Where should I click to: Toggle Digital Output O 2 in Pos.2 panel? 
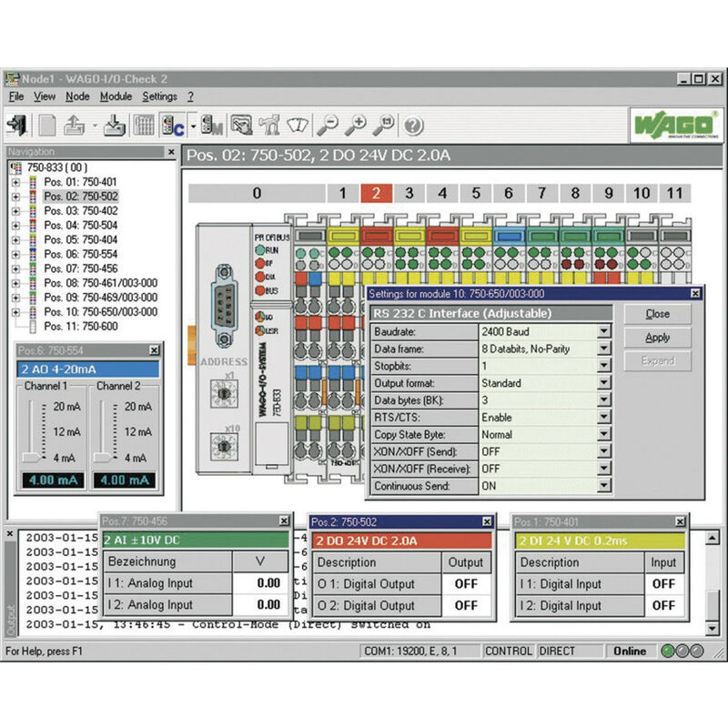[x=465, y=606]
